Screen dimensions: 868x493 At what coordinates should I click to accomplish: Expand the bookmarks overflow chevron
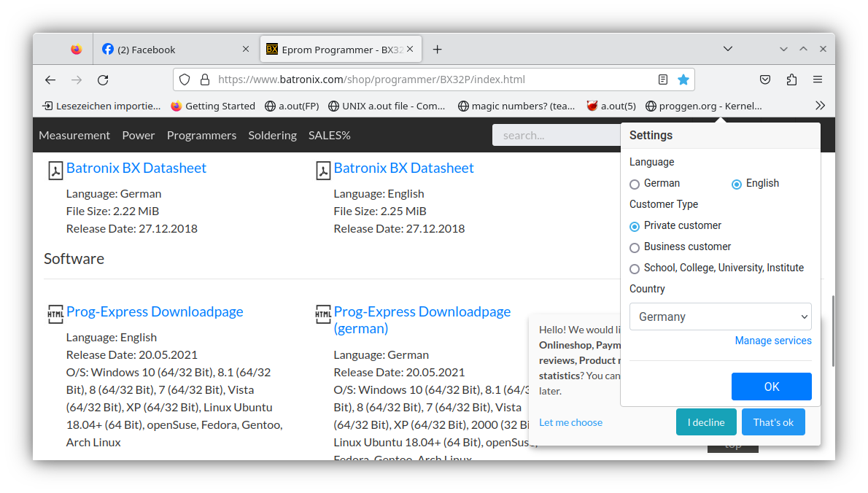[820, 106]
